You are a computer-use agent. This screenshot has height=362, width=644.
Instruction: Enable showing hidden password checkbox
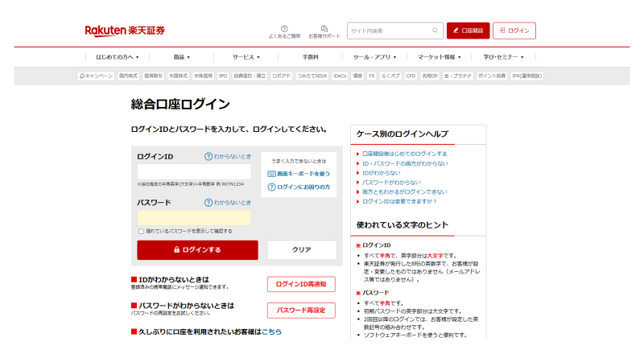tap(141, 231)
